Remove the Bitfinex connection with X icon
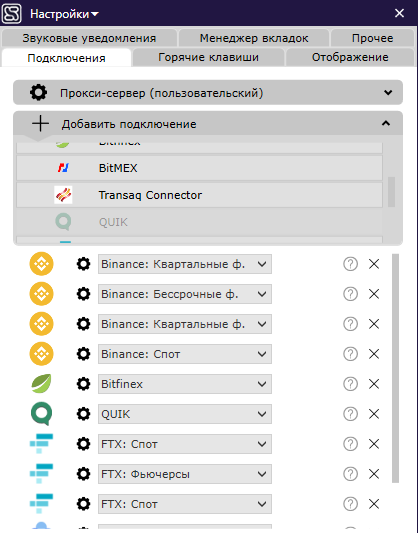The image size is (418, 533). [x=374, y=384]
